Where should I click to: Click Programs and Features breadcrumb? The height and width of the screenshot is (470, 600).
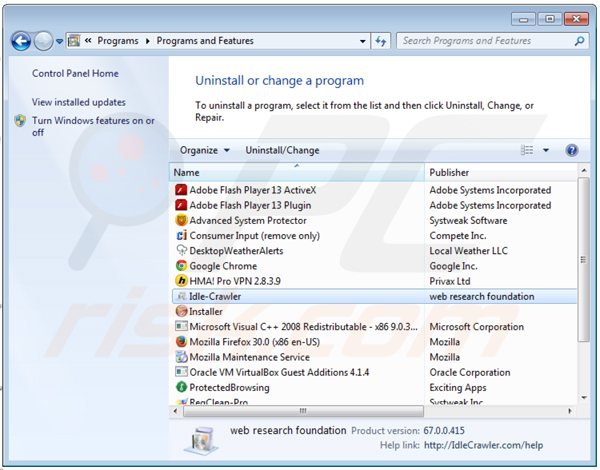click(205, 41)
